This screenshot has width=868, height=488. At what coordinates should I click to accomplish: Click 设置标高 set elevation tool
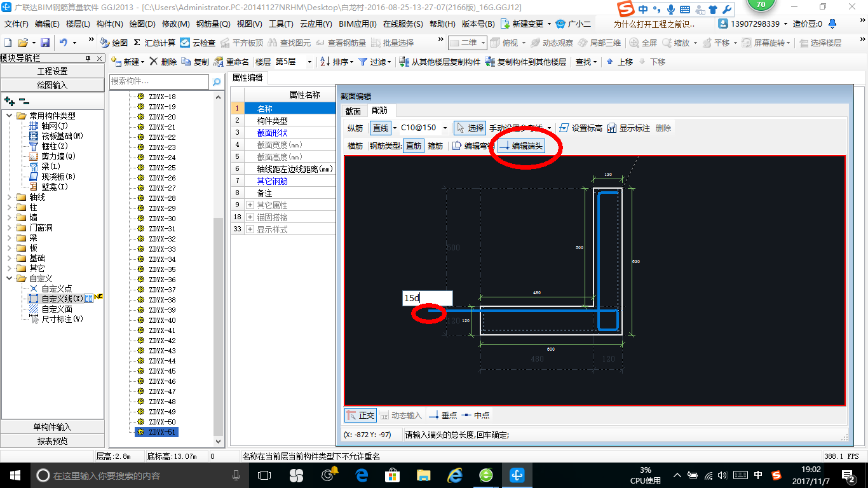[x=580, y=128]
